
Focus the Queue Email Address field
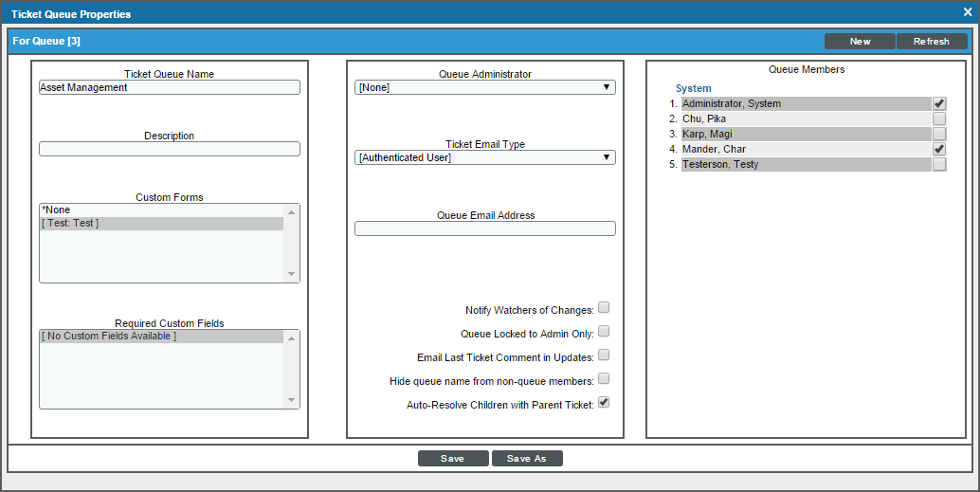click(484, 228)
